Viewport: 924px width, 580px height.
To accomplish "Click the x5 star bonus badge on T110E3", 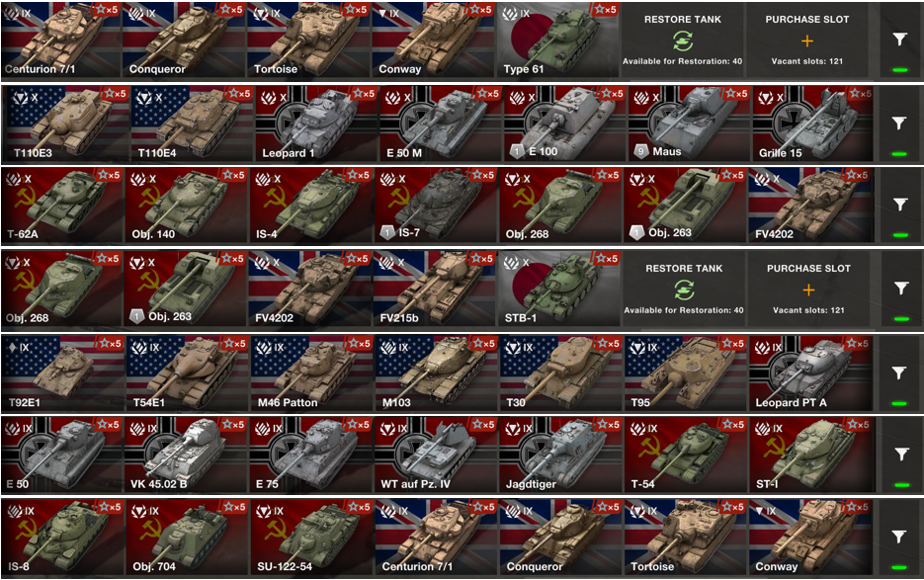I will [113, 93].
